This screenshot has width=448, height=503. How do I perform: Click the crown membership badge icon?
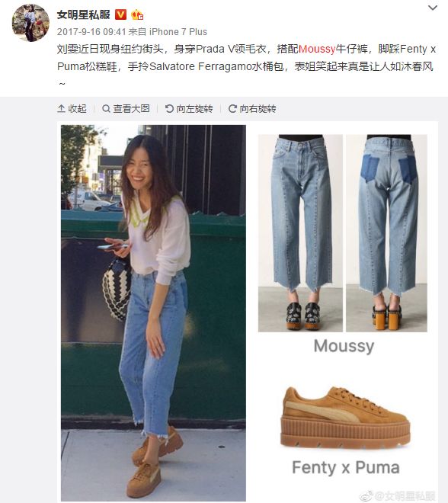click(x=137, y=14)
